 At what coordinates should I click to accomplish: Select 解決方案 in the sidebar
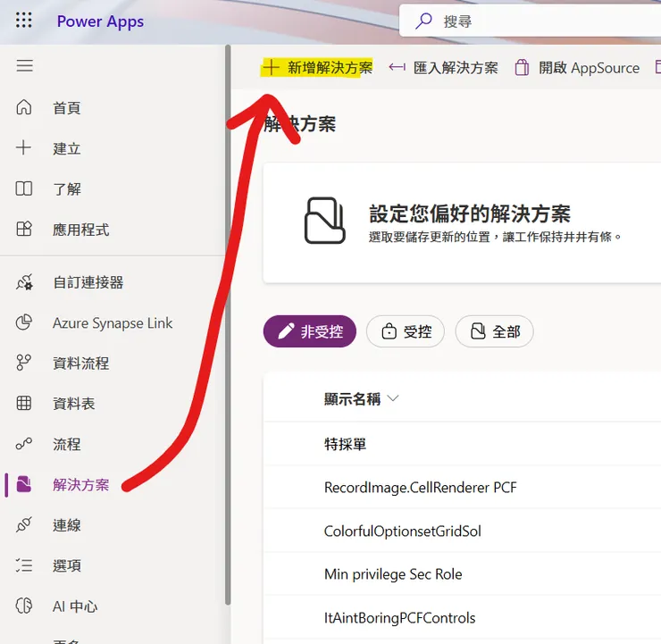tap(81, 485)
